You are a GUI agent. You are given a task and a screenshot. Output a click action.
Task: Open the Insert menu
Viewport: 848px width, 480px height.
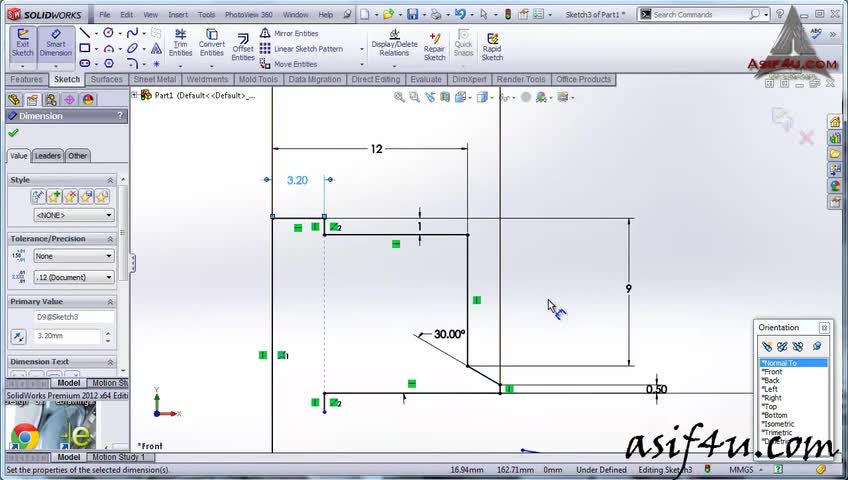[178, 15]
